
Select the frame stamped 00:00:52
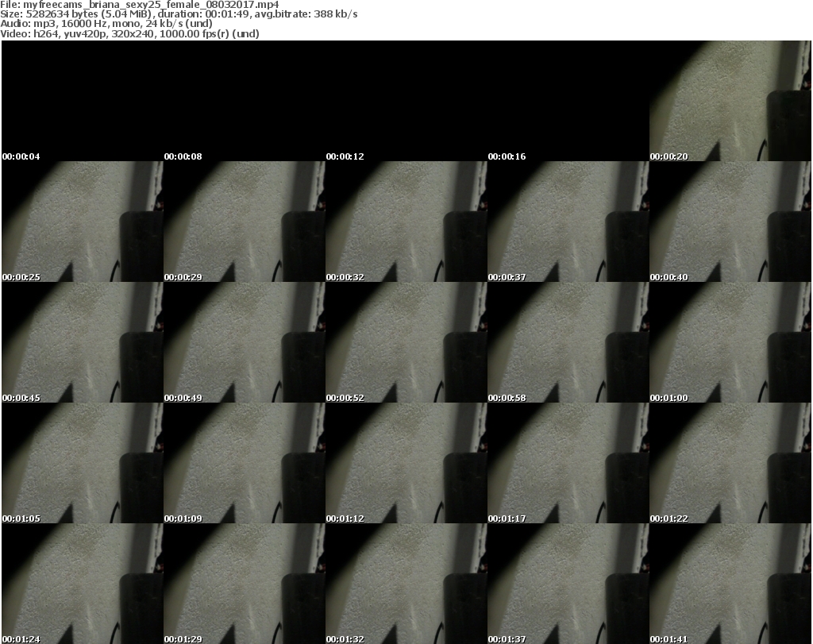click(406, 343)
